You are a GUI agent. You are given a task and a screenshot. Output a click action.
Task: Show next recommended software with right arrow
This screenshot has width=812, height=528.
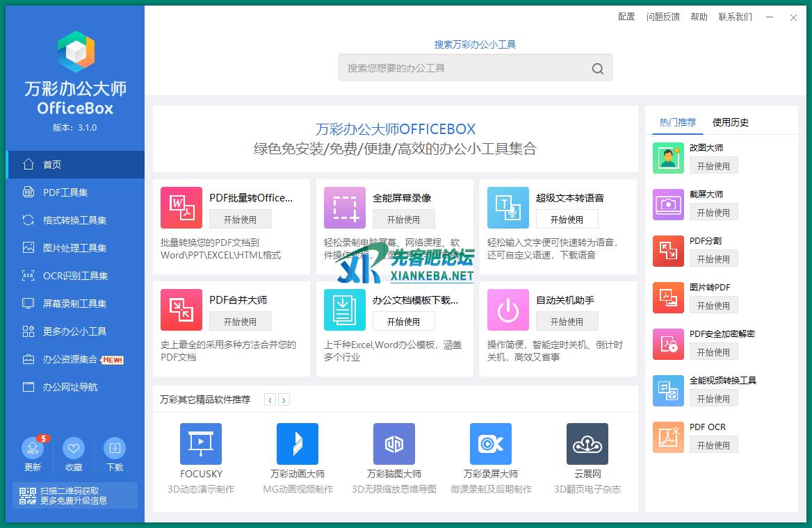coord(284,399)
